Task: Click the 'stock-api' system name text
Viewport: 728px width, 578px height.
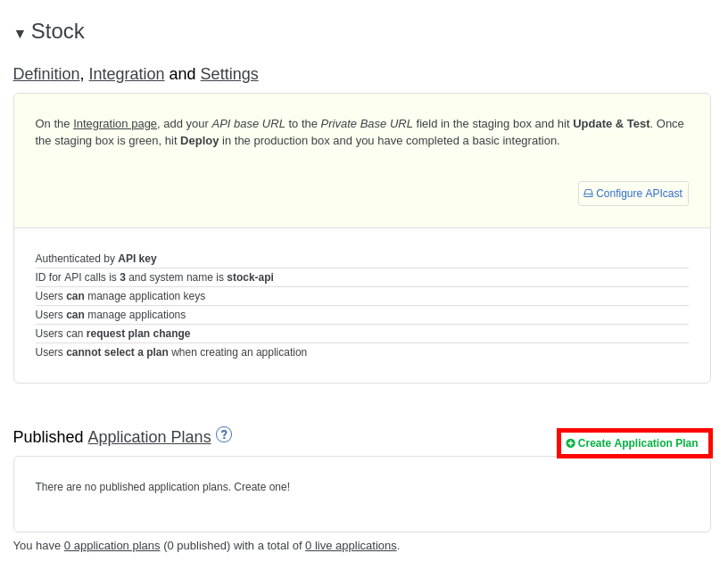Action: [x=250, y=277]
